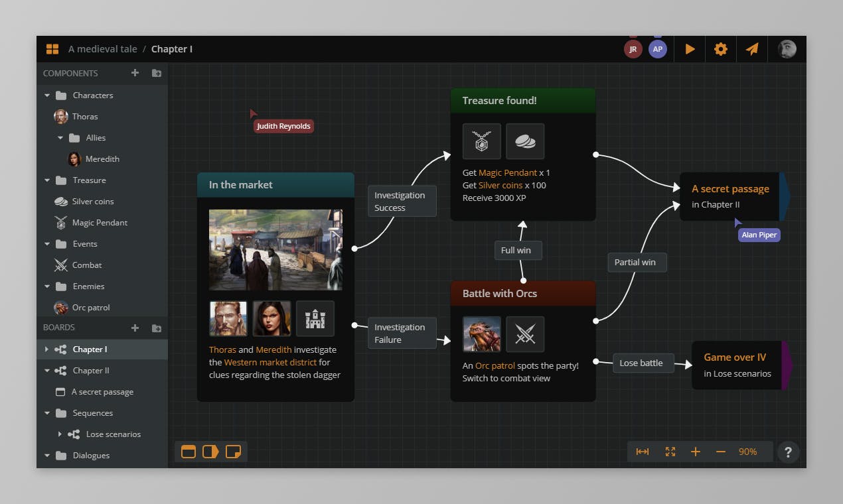Viewport: 843px width, 504px height.
Task: Select A secret passage board item
Action: (102, 392)
